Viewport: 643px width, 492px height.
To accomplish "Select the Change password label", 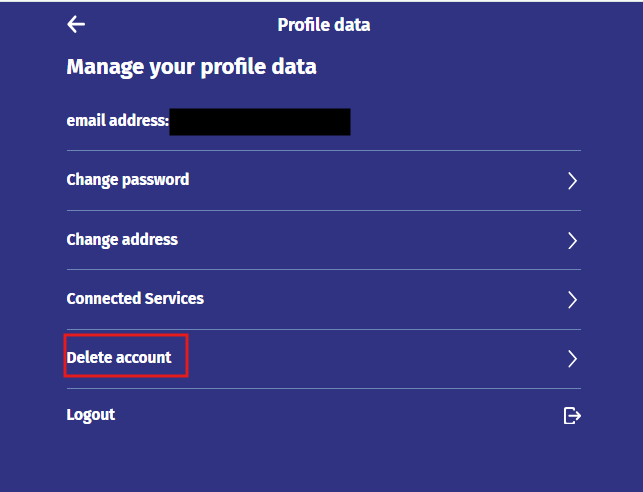I will click(128, 180).
